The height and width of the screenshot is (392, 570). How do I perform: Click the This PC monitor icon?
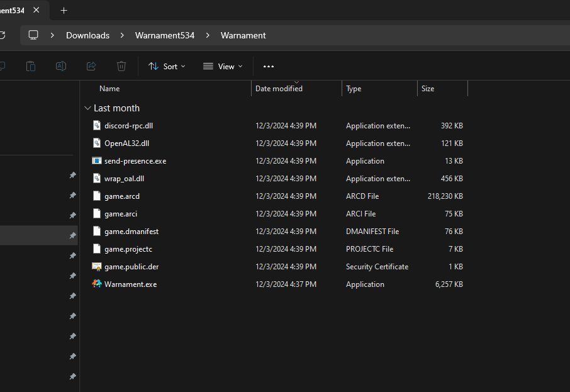pyautogui.click(x=34, y=35)
